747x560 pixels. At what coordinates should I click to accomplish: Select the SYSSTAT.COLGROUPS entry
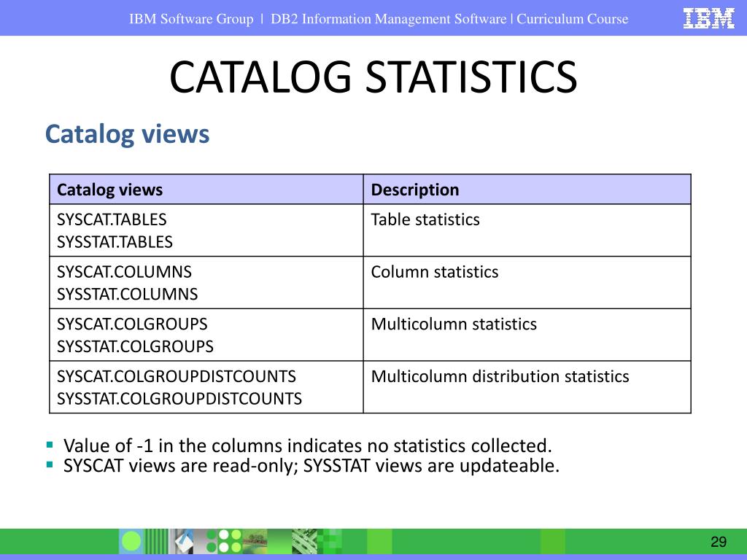click(135, 346)
